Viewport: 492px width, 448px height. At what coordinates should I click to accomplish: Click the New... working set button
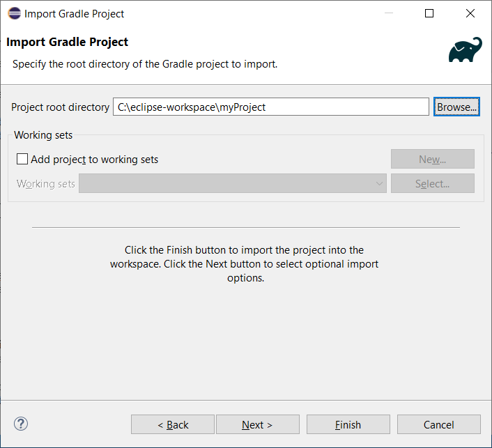(432, 160)
